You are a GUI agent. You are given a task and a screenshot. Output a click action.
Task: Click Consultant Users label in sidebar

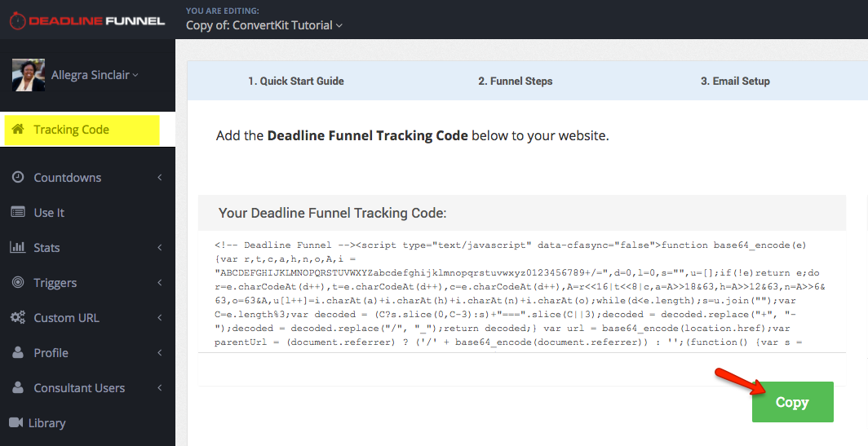(x=79, y=388)
